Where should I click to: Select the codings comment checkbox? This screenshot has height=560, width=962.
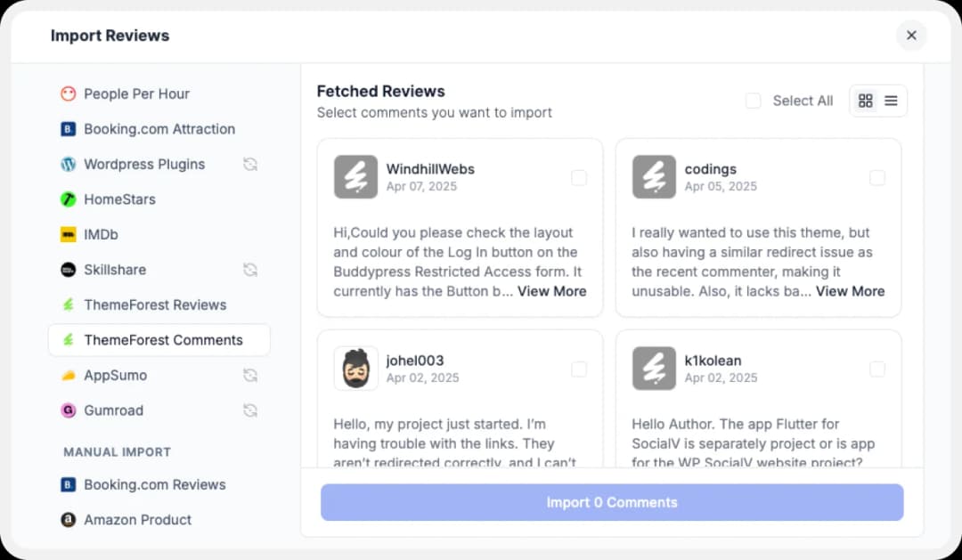pyautogui.click(x=877, y=178)
